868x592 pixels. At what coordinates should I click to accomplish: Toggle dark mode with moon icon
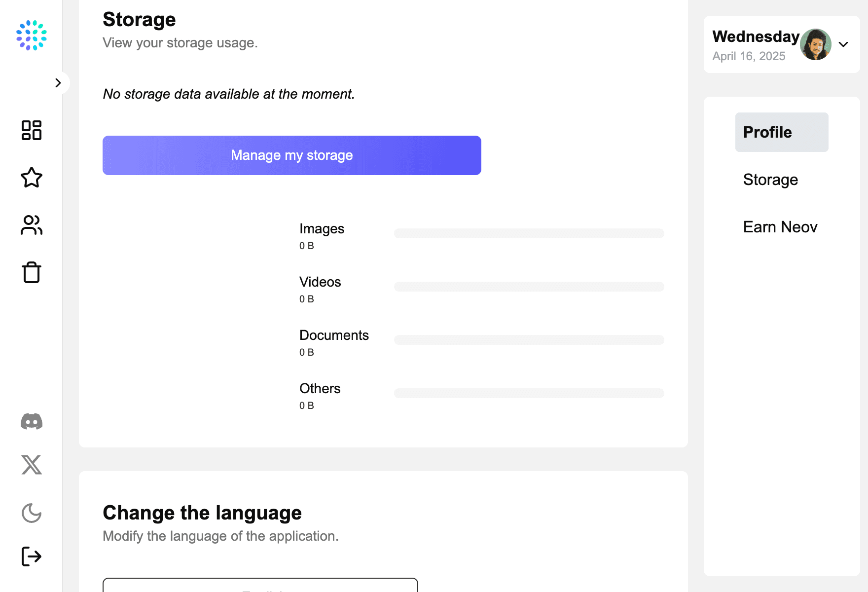pyautogui.click(x=32, y=513)
